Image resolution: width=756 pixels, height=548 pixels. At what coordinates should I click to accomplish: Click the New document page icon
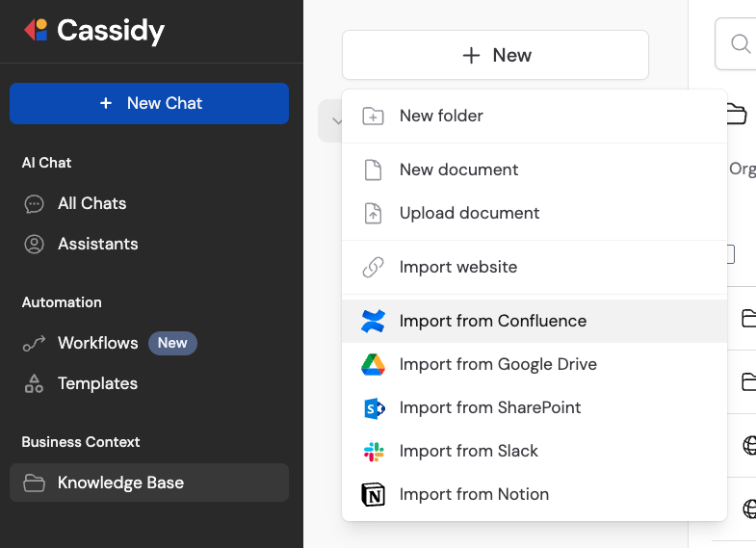click(x=373, y=170)
